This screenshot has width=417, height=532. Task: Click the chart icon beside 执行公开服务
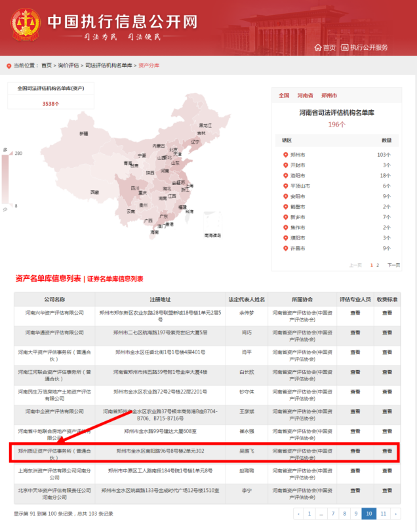click(345, 47)
